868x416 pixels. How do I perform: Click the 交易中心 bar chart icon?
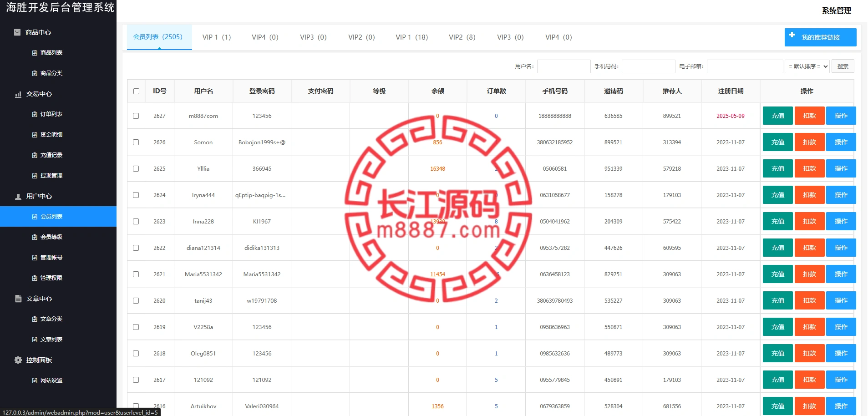click(18, 94)
